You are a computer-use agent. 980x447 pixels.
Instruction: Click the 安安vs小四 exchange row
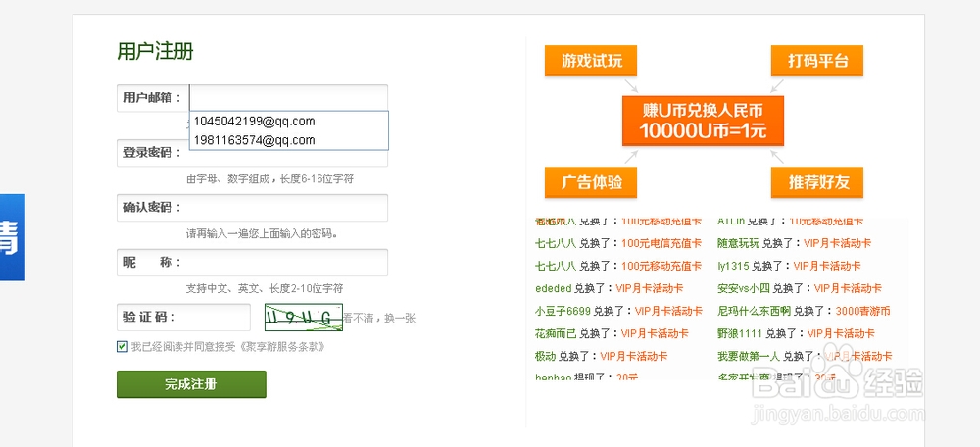[x=800, y=288]
